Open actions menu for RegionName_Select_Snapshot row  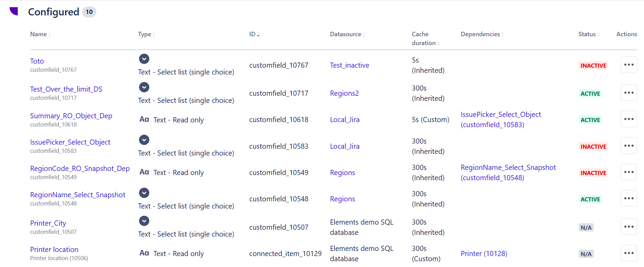point(629,198)
